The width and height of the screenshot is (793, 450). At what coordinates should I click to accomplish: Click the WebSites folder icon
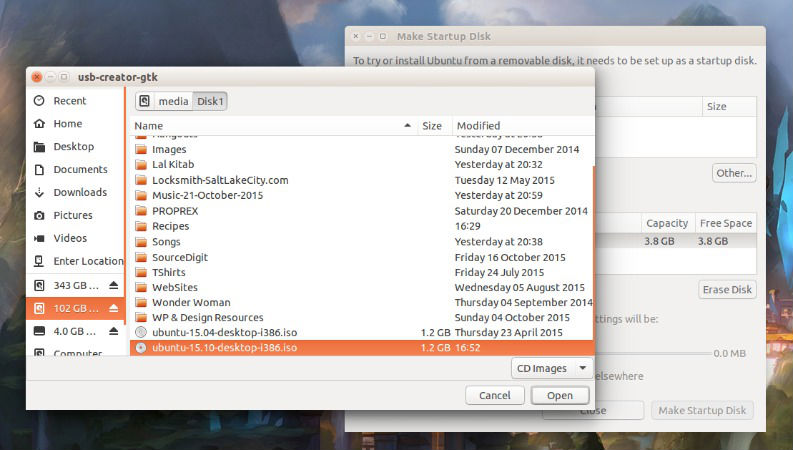tap(141, 287)
